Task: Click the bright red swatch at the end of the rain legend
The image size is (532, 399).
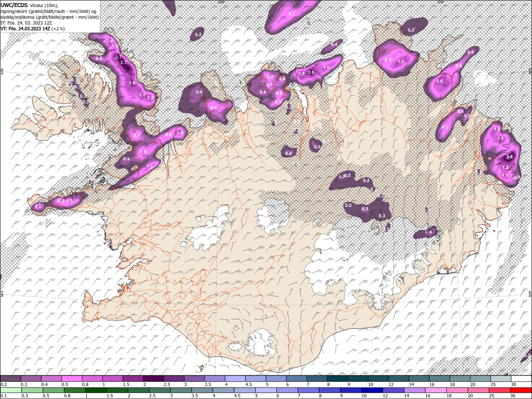Action: pyautogui.click(x=521, y=390)
